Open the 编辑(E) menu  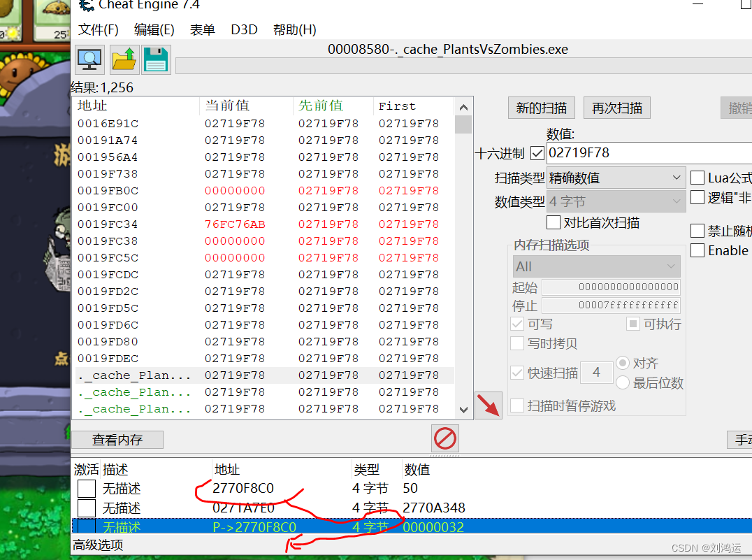(154, 30)
